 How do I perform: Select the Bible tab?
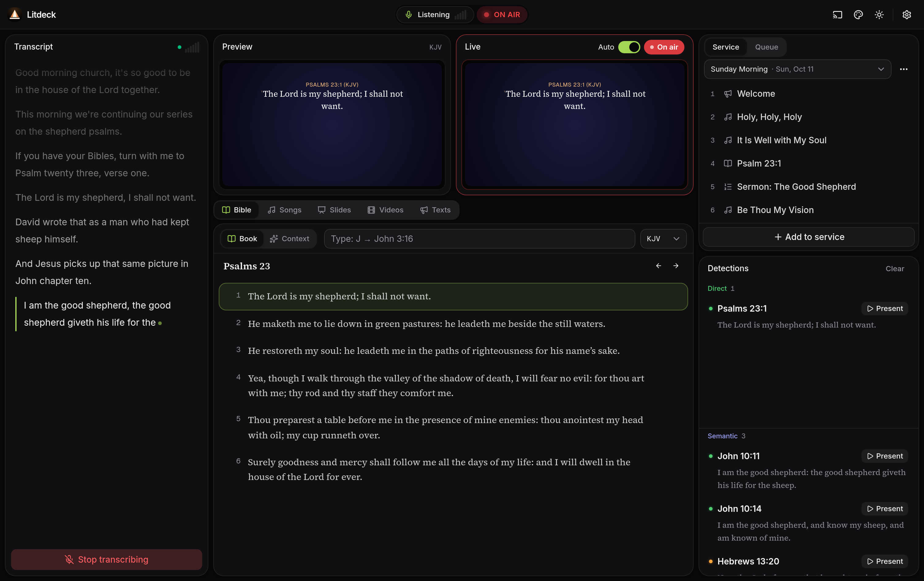(x=237, y=210)
